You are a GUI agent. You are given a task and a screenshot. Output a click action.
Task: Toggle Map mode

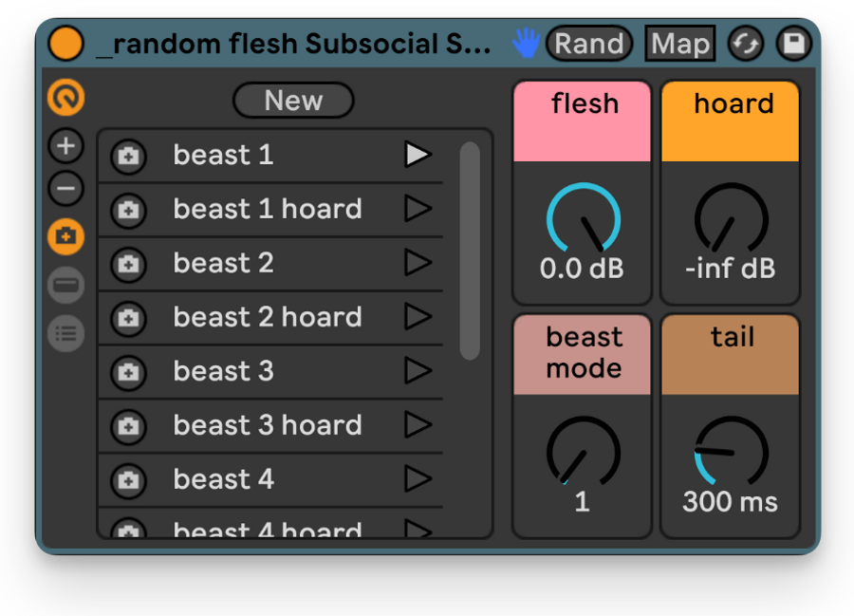click(x=679, y=44)
